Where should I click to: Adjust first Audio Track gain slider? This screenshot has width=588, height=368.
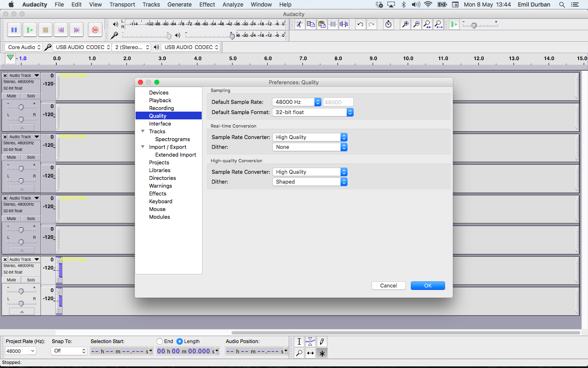point(21,107)
